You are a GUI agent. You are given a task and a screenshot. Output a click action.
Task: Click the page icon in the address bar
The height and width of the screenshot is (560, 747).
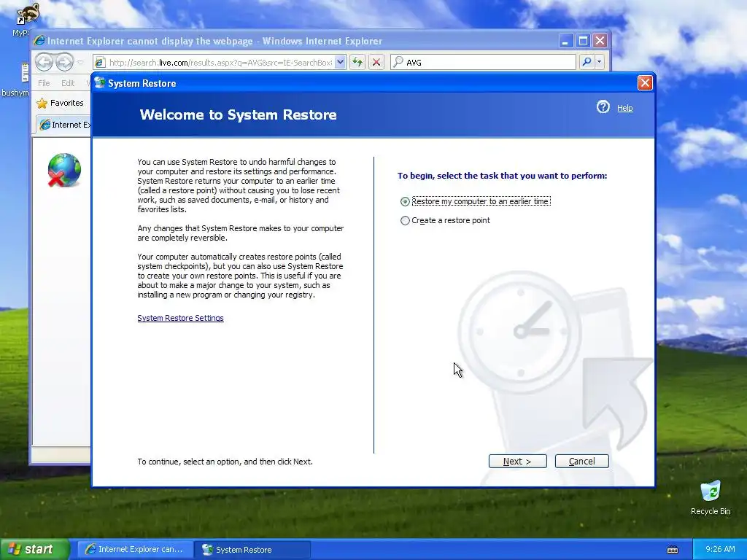point(100,63)
